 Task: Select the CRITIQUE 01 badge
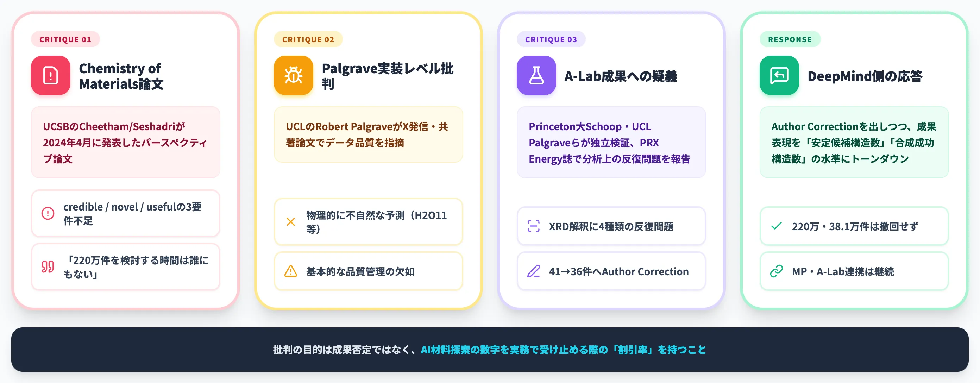click(65, 39)
